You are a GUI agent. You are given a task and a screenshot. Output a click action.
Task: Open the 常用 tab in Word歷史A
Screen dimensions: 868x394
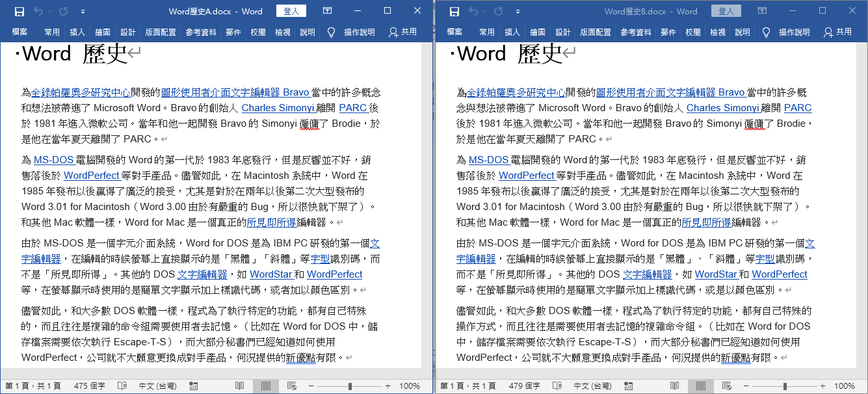(x=52, y=32)
